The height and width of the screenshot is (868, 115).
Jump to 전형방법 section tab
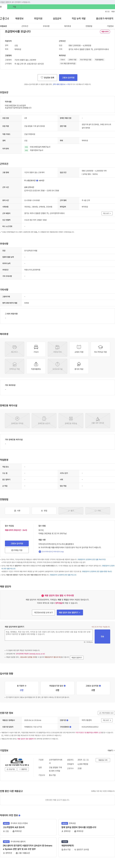click(x=89, y=26)
